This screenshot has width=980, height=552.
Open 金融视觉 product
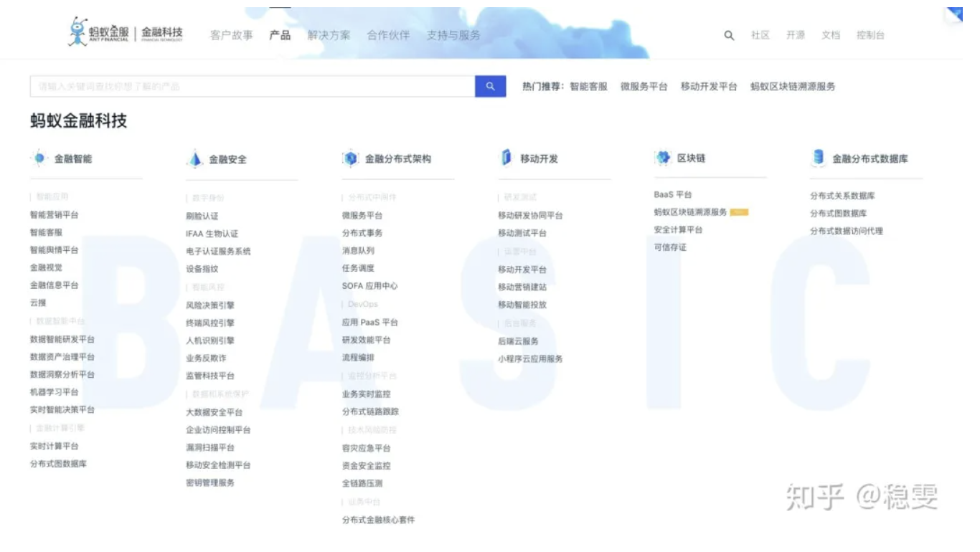46,267
